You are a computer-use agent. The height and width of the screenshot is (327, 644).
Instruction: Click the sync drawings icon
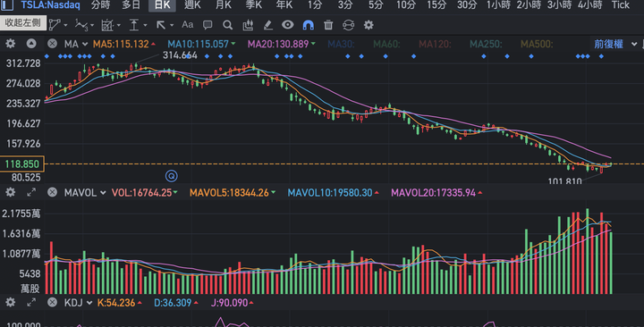point(348,25)
